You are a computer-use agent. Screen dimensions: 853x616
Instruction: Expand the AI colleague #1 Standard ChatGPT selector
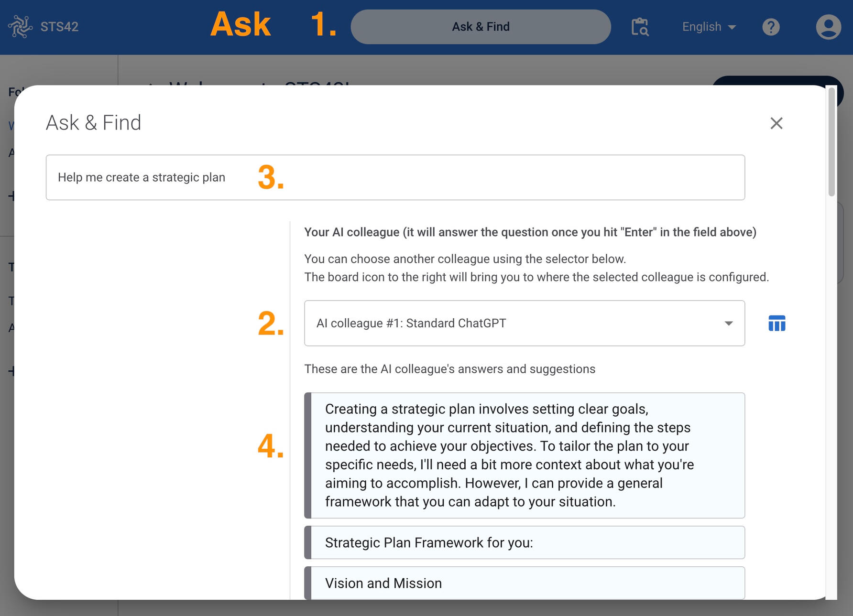click(x=524, y=323)
